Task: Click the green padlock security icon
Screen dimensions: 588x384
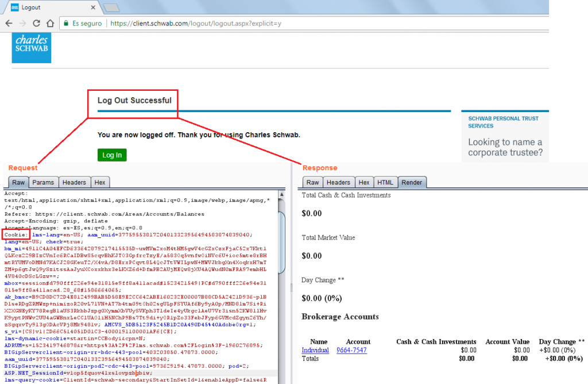Action: click(66, 23)
